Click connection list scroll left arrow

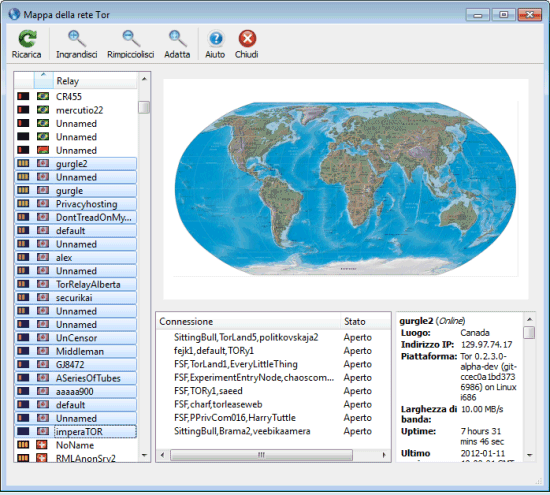(162, 455)
